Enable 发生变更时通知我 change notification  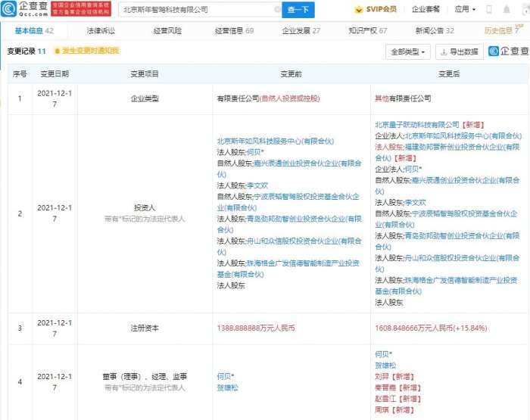point(89,51)
